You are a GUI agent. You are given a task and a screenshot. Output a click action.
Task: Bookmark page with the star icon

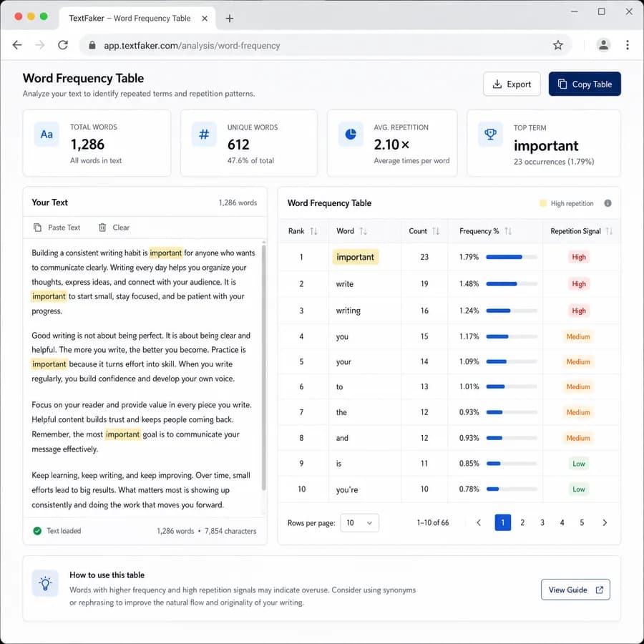(557, 45)
